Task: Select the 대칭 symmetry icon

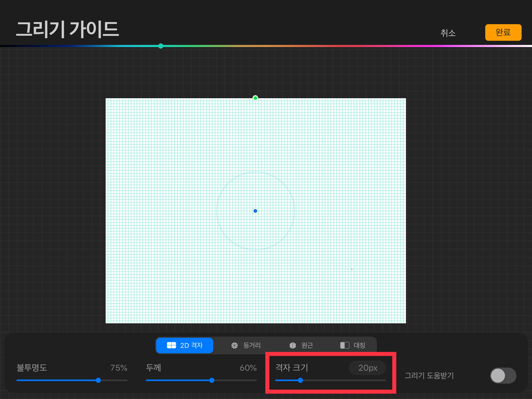Action: tap(345, 345)
